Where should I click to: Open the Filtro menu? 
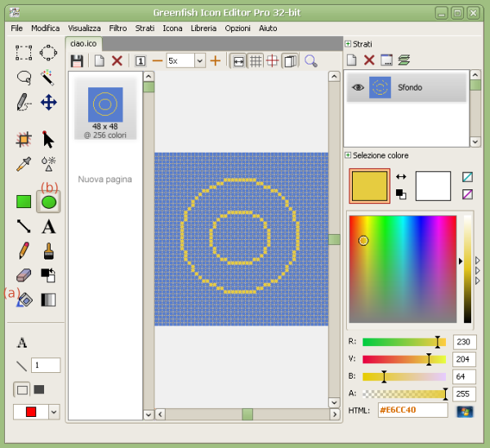118,28
